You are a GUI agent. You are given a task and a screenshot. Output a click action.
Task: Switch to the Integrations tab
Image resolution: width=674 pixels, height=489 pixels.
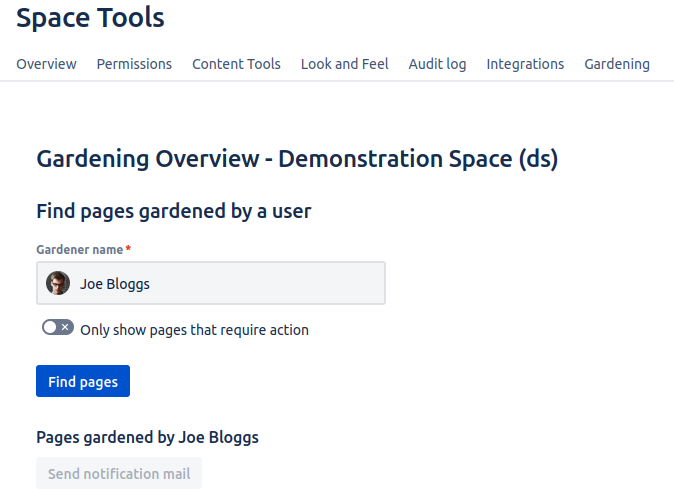point(525,64)
